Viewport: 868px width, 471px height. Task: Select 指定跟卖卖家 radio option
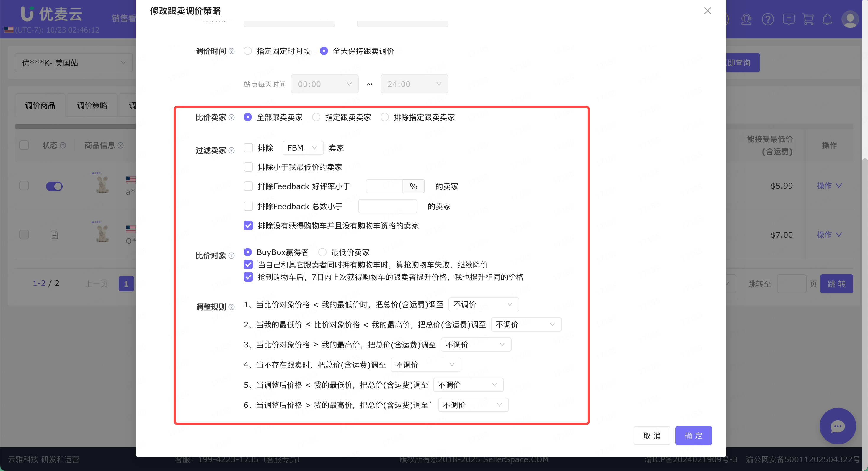tap(316, 117)
